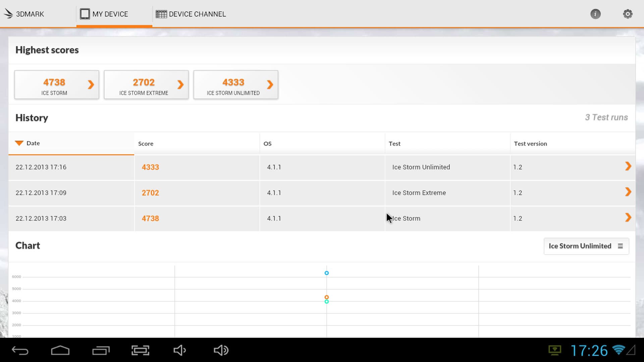Expand the 4333 Ice Storm Unlimited row arrow

coord(628,166)
